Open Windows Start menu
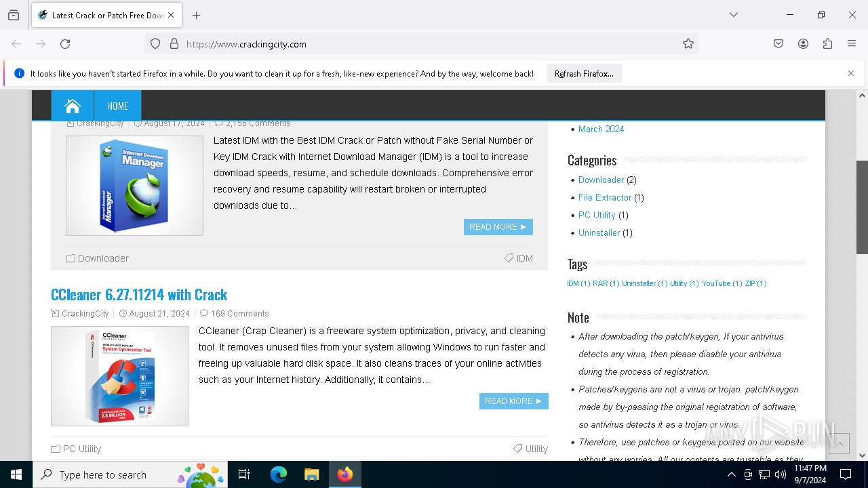The width and height of the screenshot is (868, 488). tap(16, 474)
